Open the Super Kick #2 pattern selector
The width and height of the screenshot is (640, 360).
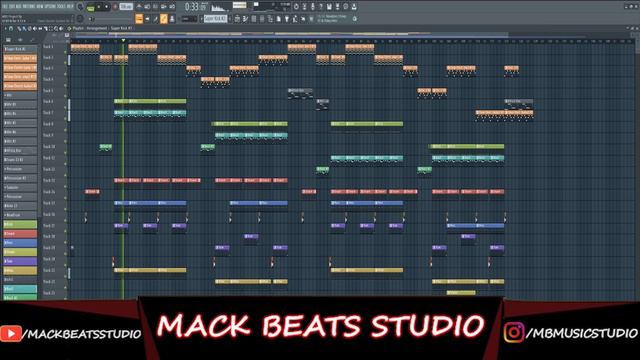[x=216, y=19]
